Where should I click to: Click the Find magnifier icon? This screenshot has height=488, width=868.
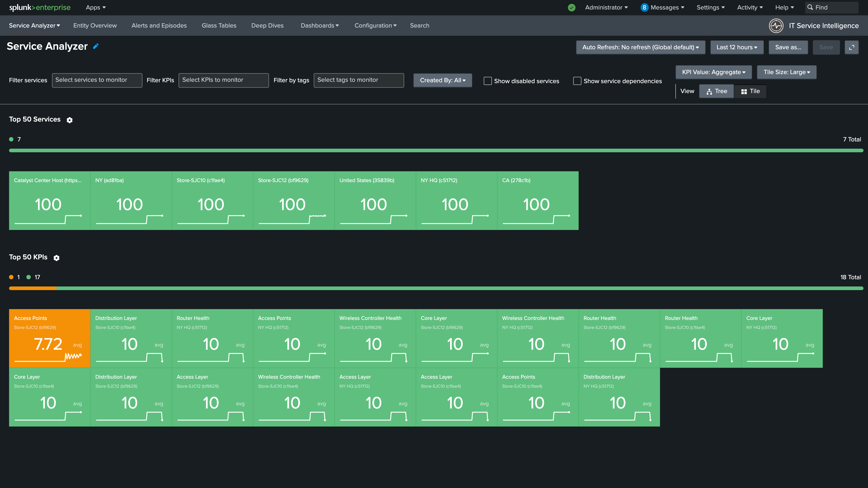810,7
